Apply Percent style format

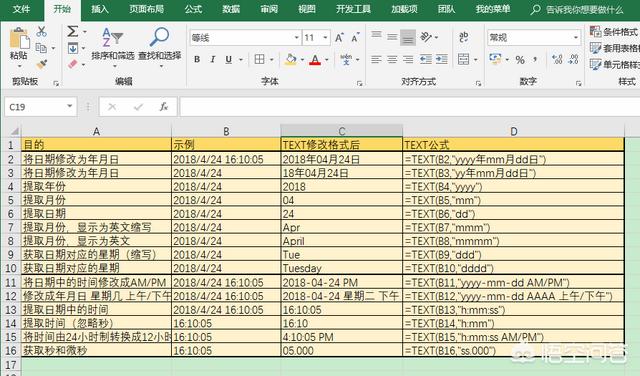tap(520, 60)
